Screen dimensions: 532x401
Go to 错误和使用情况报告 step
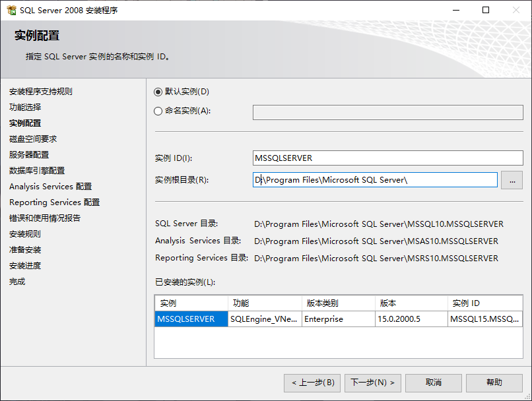[45, 218]
